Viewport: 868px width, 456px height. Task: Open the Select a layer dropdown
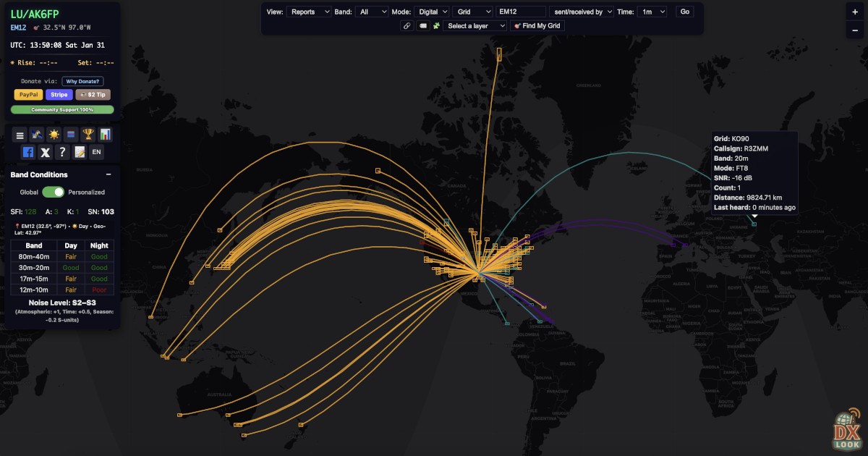tap(475, 26)
